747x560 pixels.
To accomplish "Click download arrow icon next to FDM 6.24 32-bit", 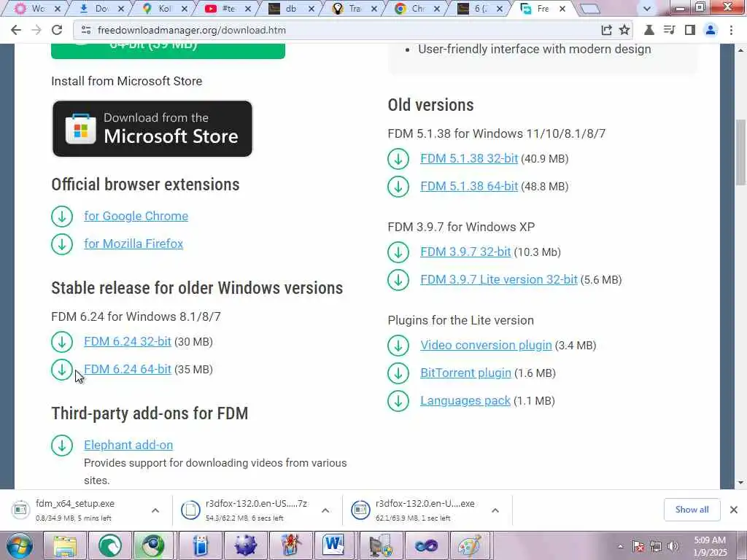I will [62, 342].
